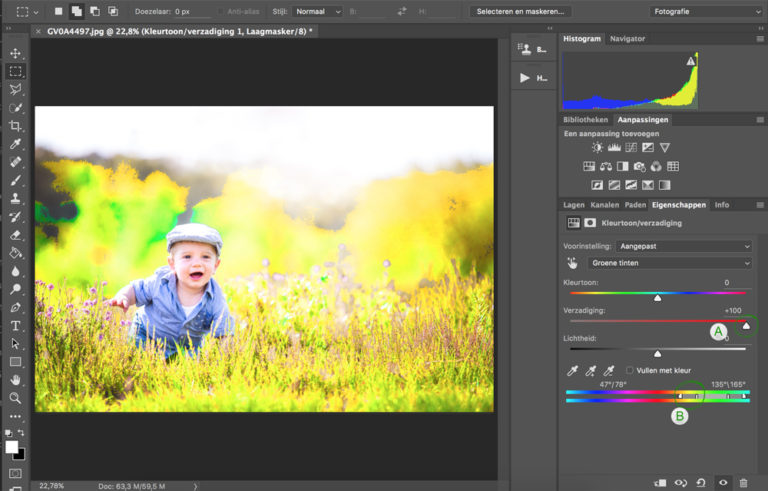The height and width of the screenshot is (491, 768).
Task: Click the Selecteren en maskeren button
Action: (522, 11)
